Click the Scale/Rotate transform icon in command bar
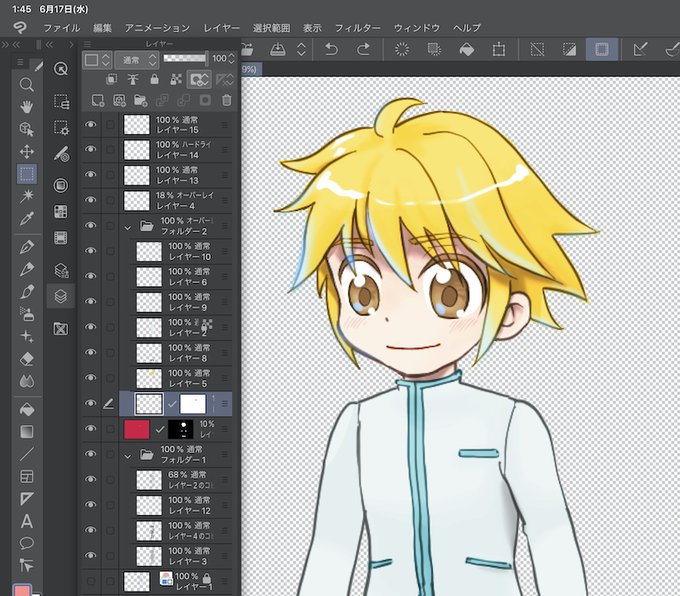The width and height of the screenshot is (680, 596). point(499,49)
